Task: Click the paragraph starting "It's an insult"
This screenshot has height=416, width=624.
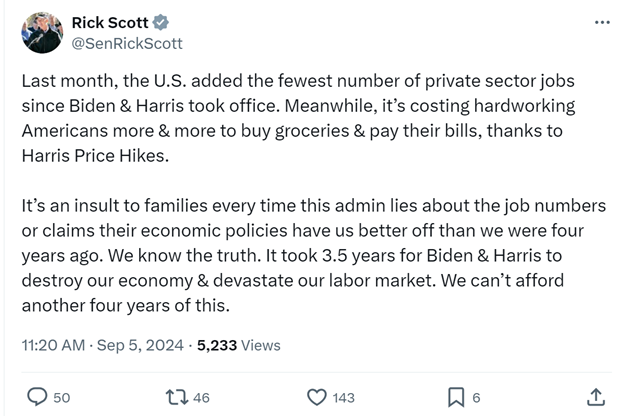Action: point(314,256)
